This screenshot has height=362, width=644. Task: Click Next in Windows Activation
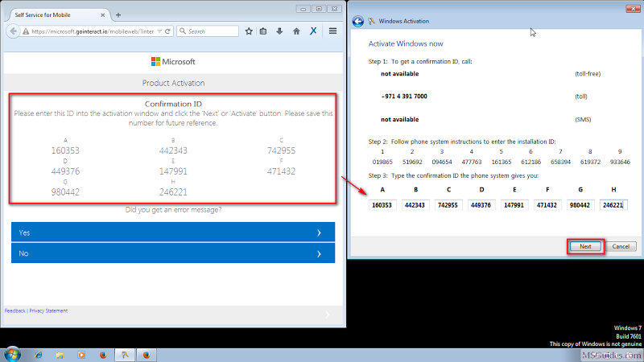point(585,246)
